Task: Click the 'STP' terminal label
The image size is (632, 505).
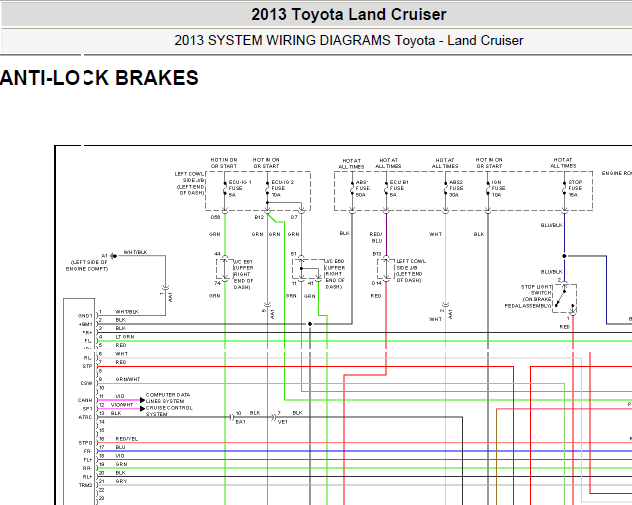Action: (87, 366)
